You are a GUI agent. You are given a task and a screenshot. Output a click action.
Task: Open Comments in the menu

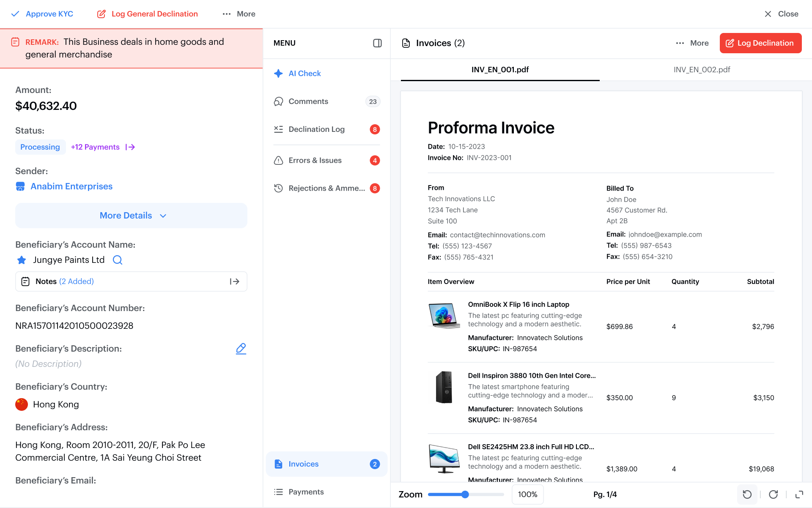(326, 101)
